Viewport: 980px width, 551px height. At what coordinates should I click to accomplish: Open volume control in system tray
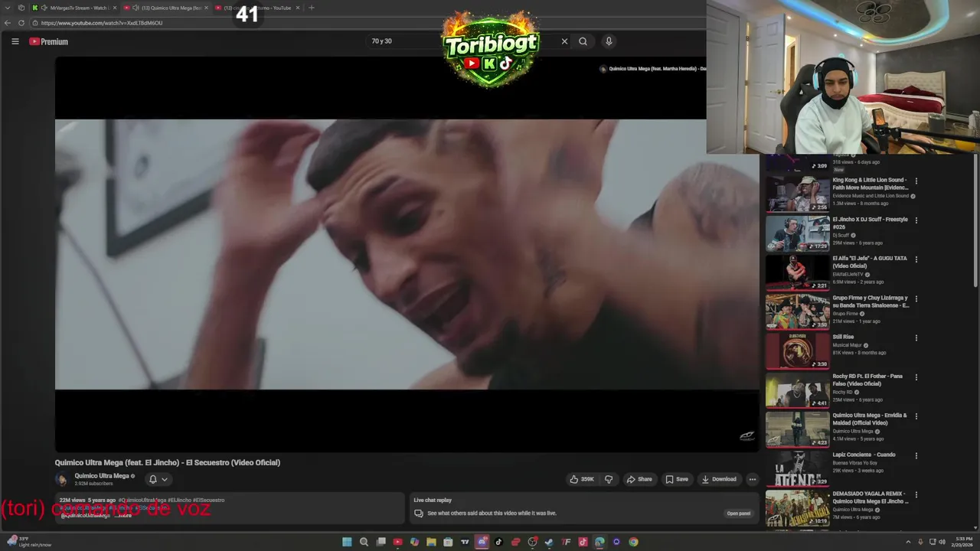click(x=942, y=542)
